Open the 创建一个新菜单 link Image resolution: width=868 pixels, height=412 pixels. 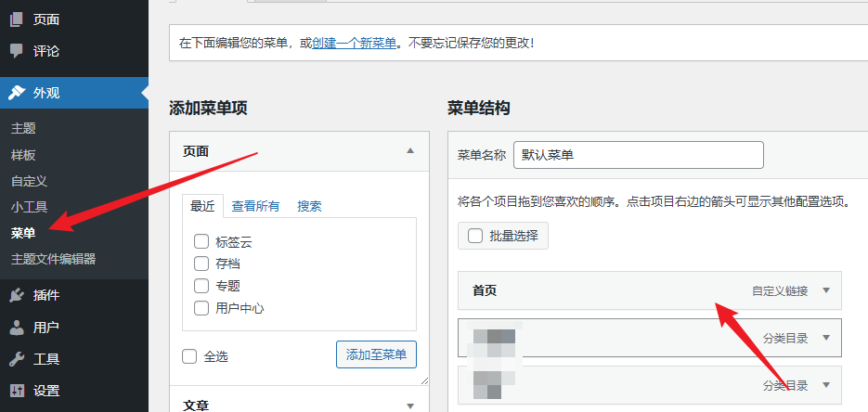click(355, 43)
